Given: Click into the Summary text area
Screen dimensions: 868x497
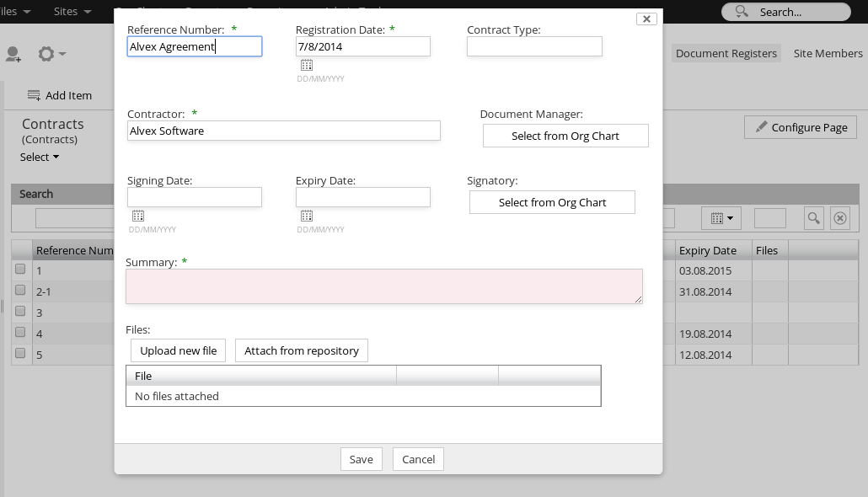Looking at the screenshot, I should (x=383, y=286).
